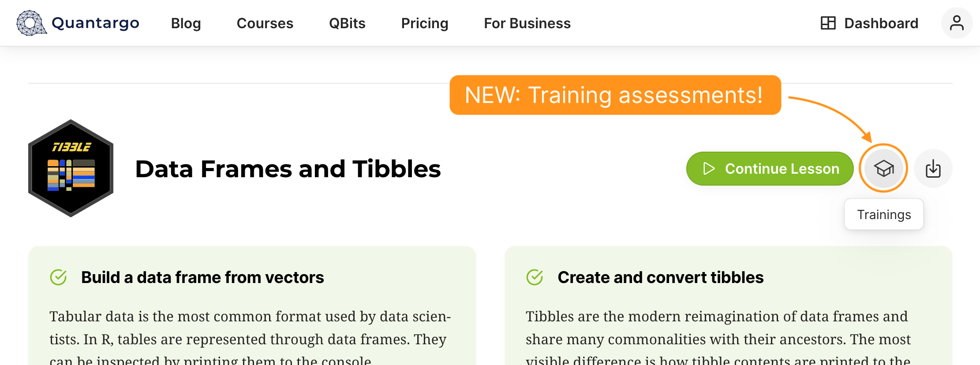This screenshot has height=365, width=980.
Task: Open the Blog menu item
Action: [x=186, y=23]
